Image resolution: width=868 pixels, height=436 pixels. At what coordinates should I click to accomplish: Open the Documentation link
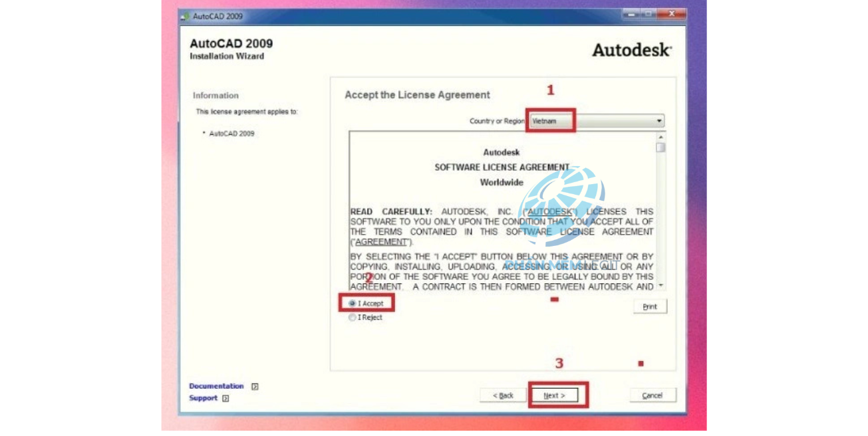[x=216, y=386]
